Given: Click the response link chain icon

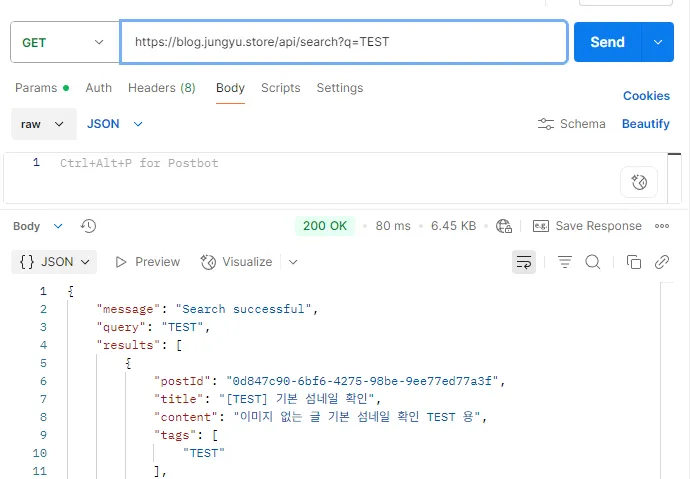Looking at the screenshot, I should click(661, 262).
